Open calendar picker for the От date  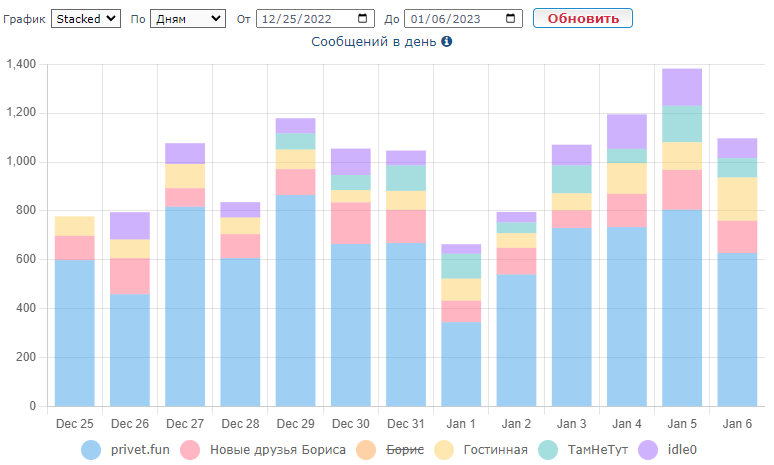tap(362, 19)
